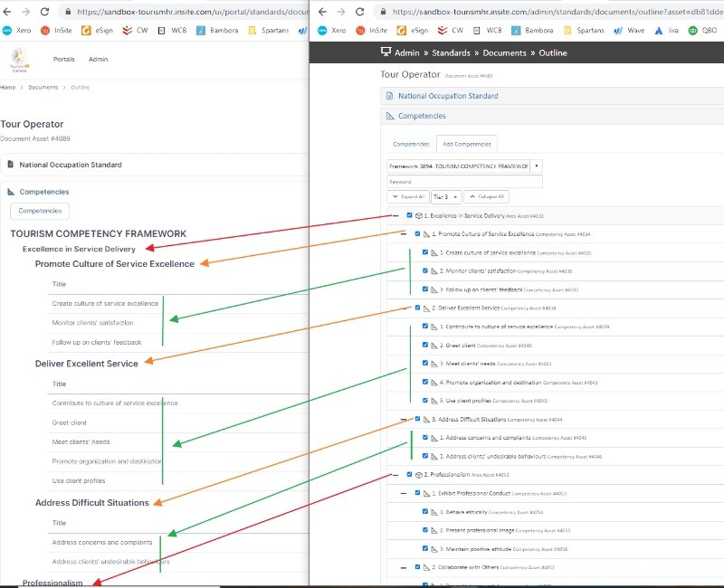
Task: Open the Framework selection dropdown
Action: point(537,166)
